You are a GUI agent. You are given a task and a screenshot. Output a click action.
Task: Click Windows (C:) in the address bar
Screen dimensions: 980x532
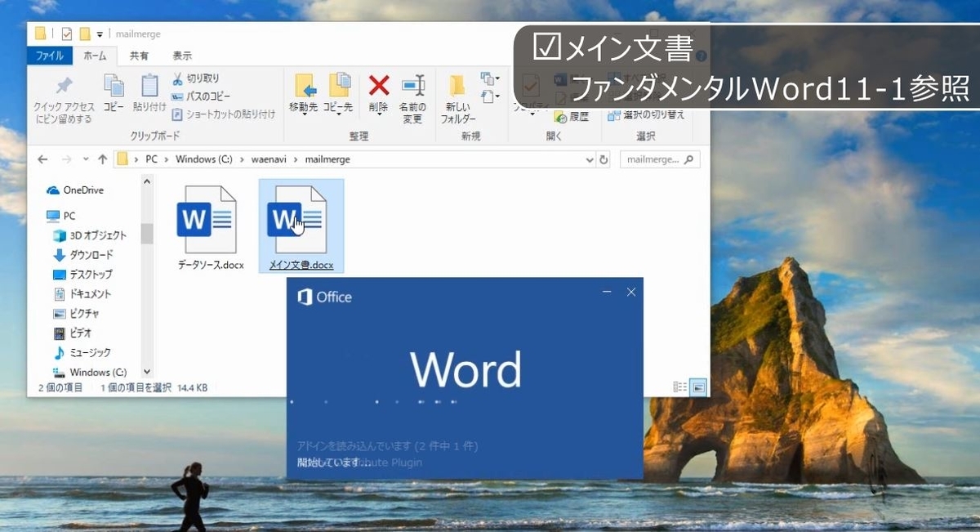(x=203, y=159)
